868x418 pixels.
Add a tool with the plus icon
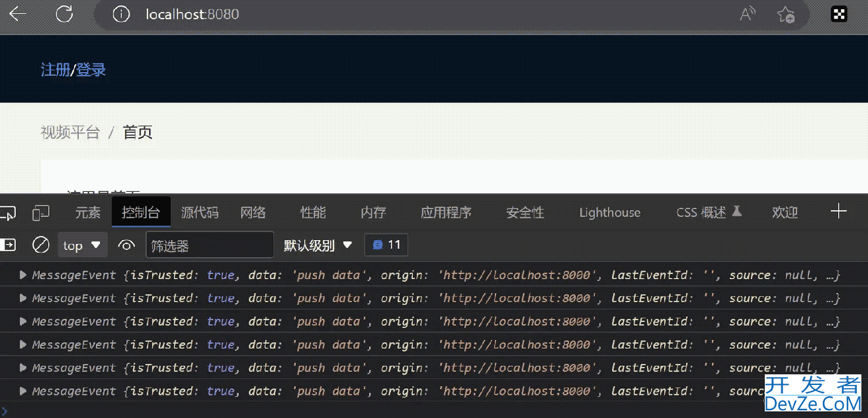(839, 212)
